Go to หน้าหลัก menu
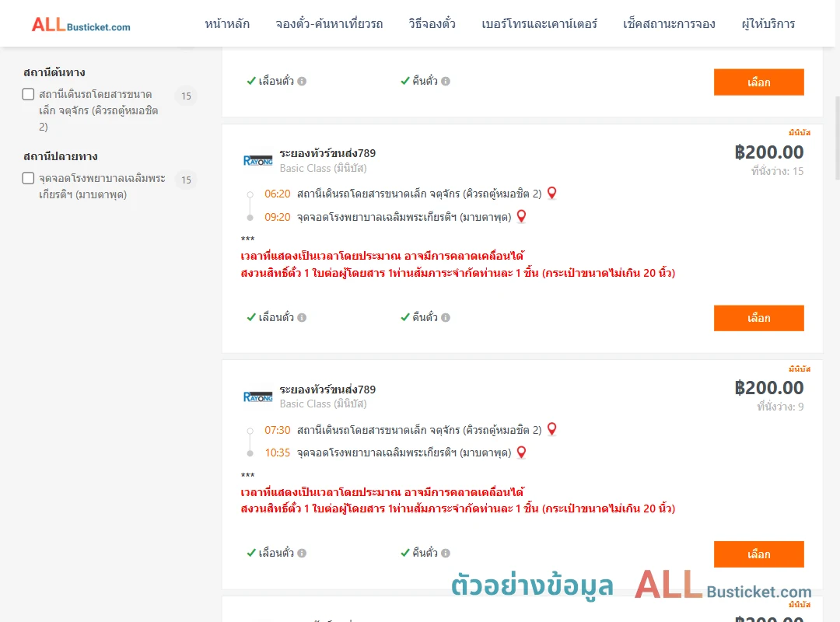This screenshot has height=622, width=840. click(x=227, y=24)
